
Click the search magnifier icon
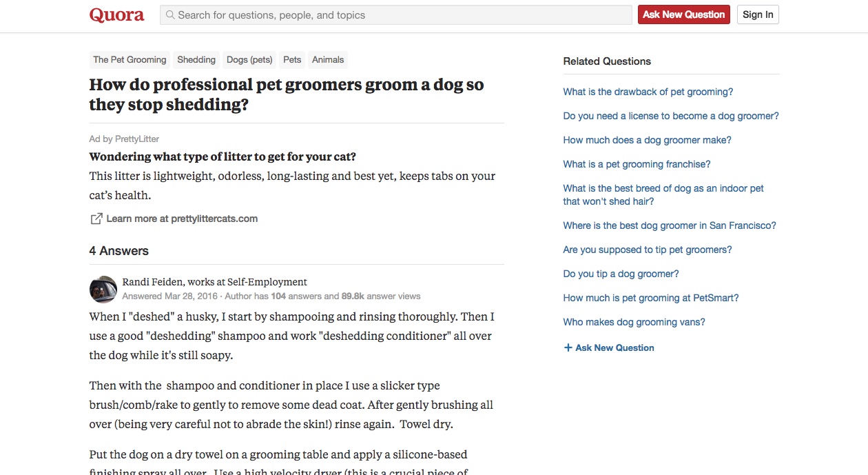pyautogui.click(x=169, y=14)
